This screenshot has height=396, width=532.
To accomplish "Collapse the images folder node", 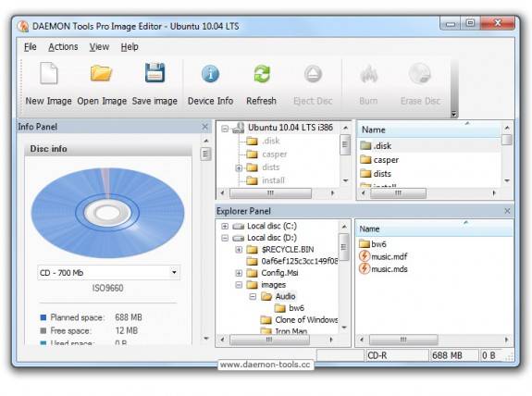I will tap(239, 285).
